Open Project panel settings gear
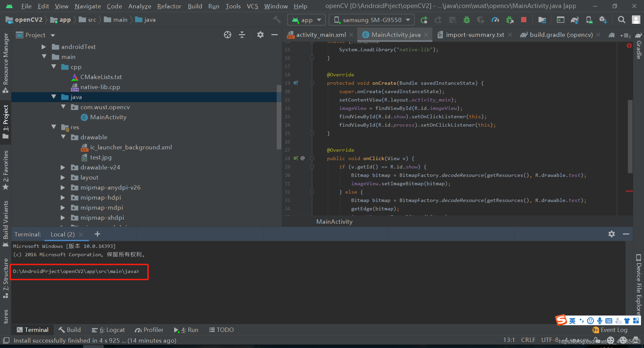This screenshot has height=348, width=644. (x=260, y=35)
